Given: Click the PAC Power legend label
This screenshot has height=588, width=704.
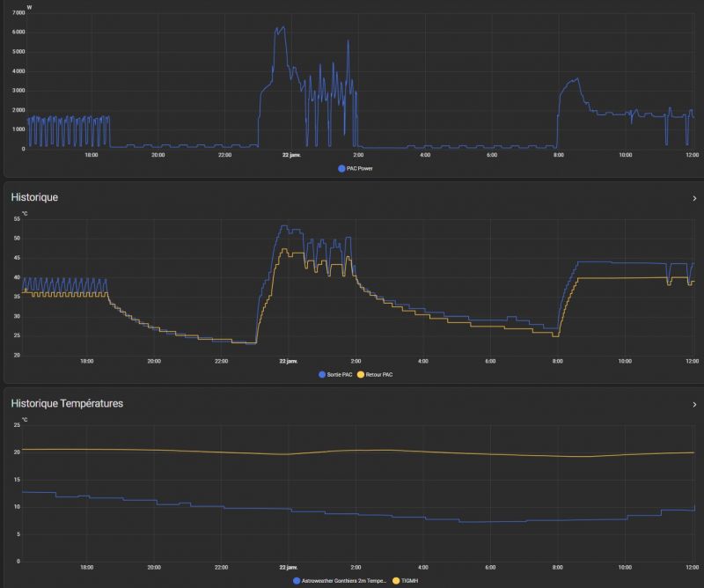Looking at the screenshot, I should 359,168.
